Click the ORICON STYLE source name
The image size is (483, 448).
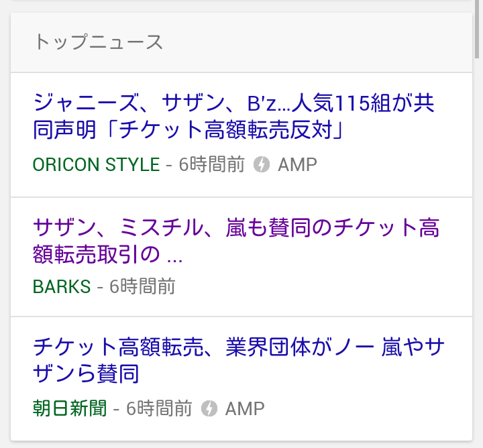point(96,164)
